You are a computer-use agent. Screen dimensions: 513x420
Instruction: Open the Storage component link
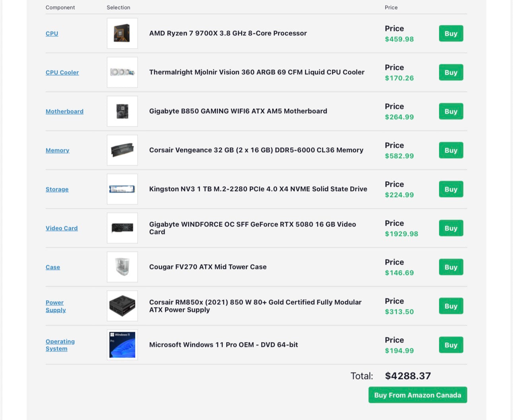pos(57,189)
